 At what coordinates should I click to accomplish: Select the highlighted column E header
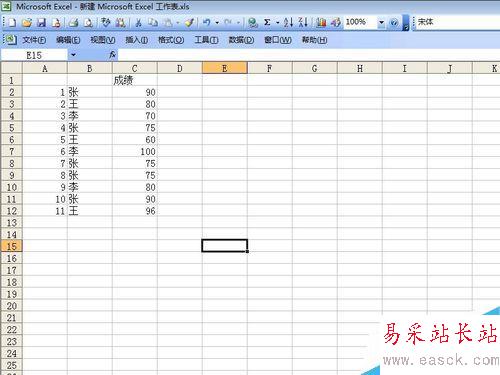tap(225, 68)
